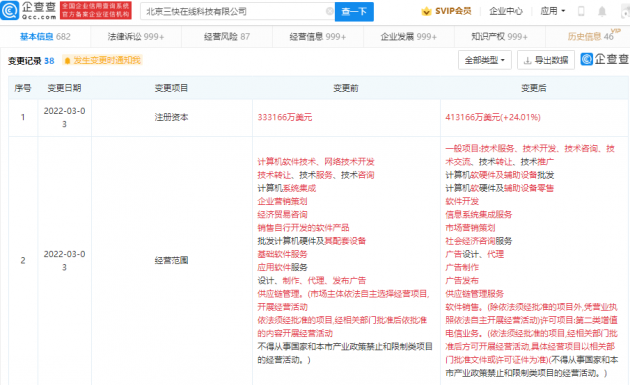This screenshot has width=630, height=385.
Task: Switch to 基本信息 682 tab
Action: tap(45, 37)
